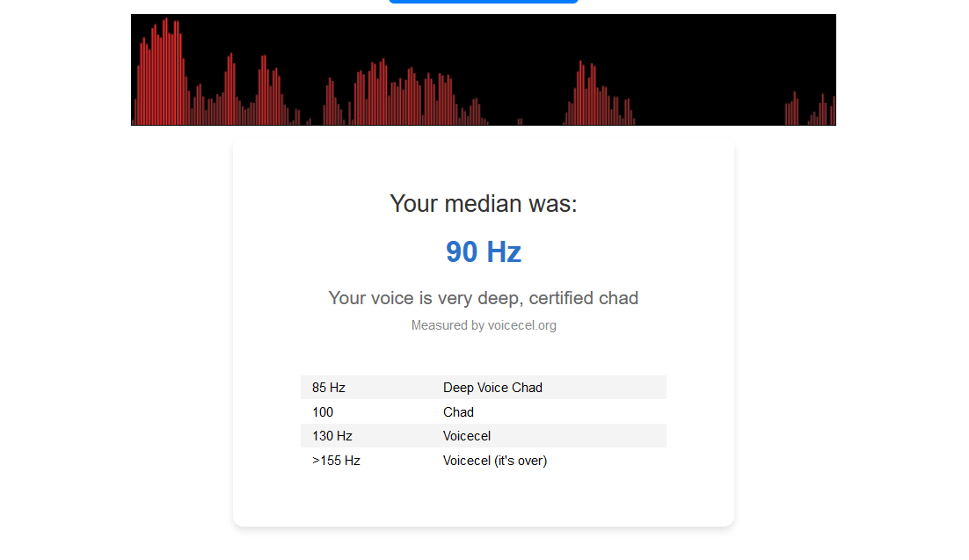
Task: Open the 'Measured by voicecel.org' credit
Action: coord(484,325)
